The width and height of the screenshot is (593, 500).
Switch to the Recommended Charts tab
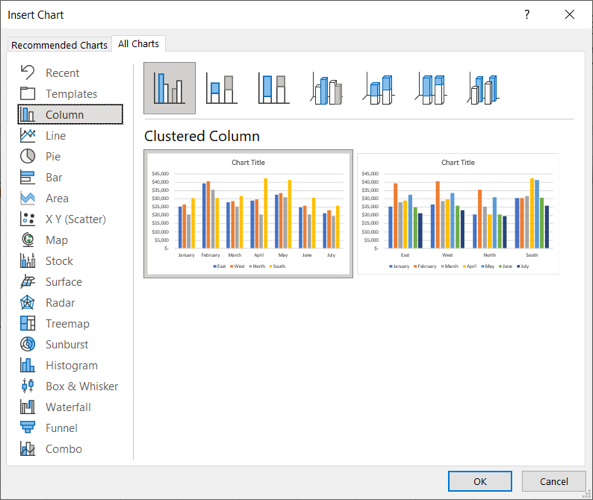[x=59, y=45]
